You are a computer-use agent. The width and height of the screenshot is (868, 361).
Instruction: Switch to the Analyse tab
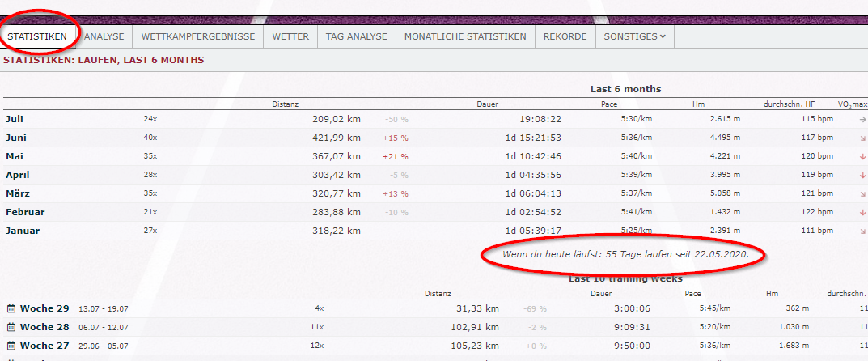pos(104,36)
